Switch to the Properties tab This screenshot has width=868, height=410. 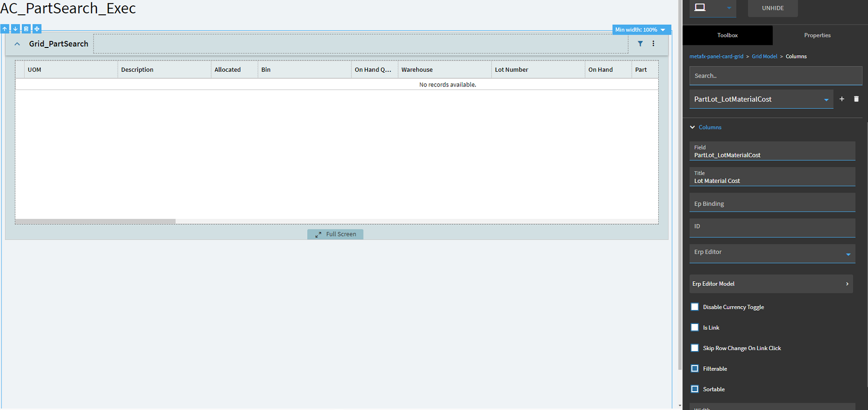pyautogui.click(x=818, y=36)
